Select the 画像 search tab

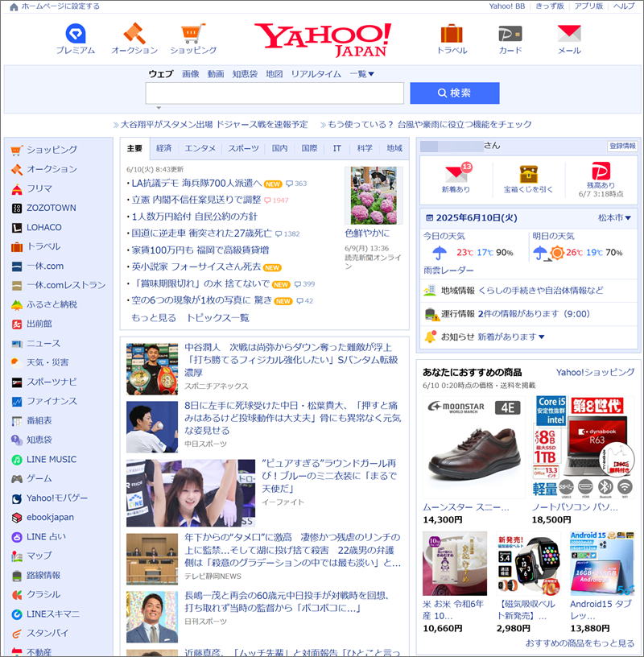coord(191,74)
